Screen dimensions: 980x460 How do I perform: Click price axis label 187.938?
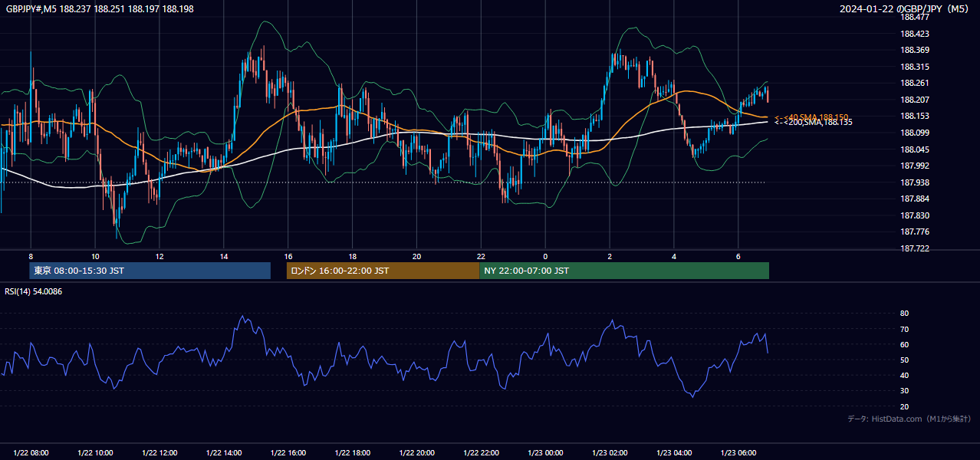coord(914,182)
